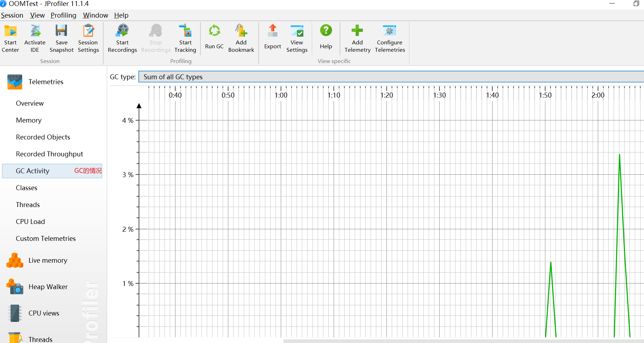Click the horizontal scrollbar below the chart

coord(458,341)
